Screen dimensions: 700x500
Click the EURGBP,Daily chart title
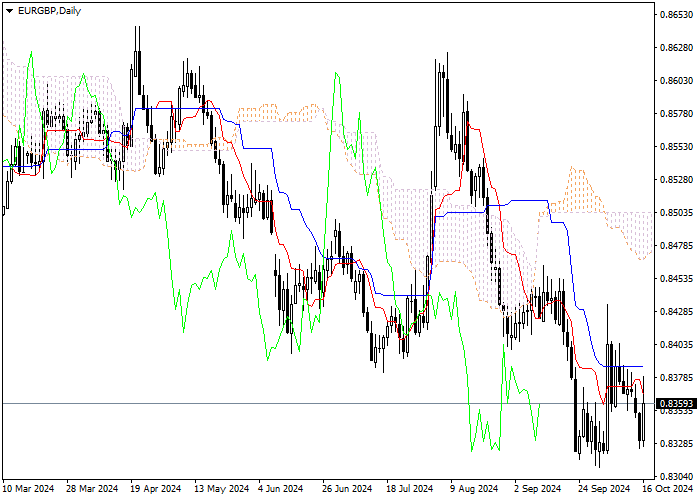pyautogui.click(x=49, y=11)
